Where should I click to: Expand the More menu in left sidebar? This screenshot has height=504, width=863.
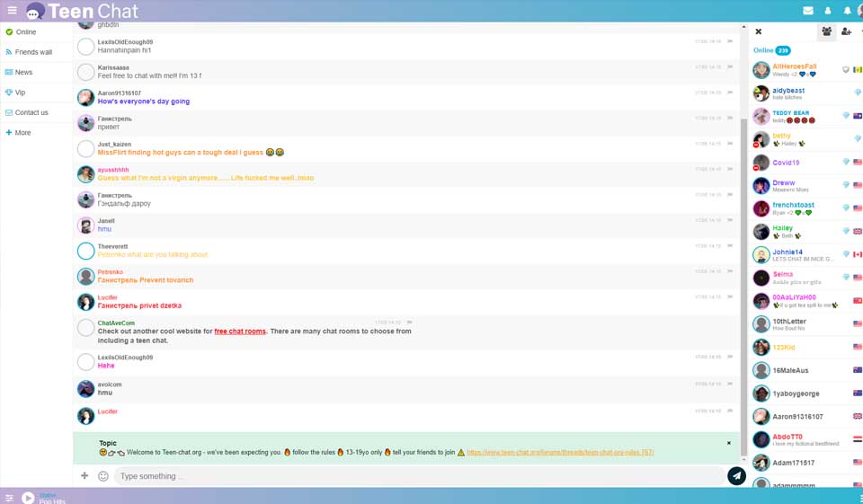point(22,133)
